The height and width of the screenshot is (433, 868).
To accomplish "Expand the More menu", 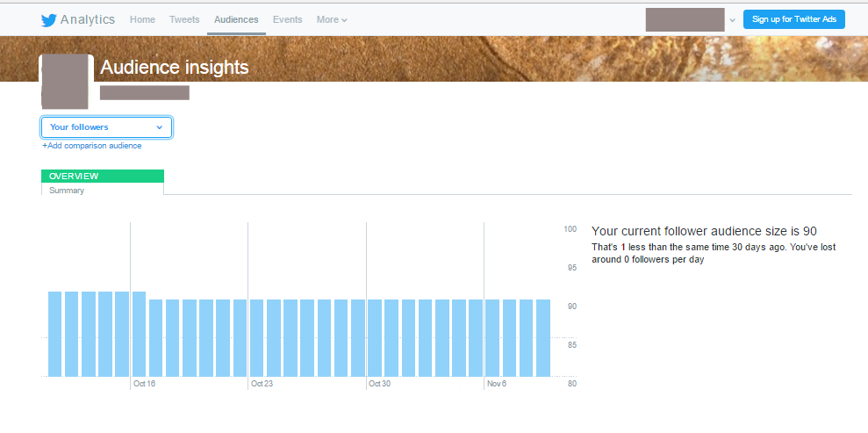I will tap(332, 19).
